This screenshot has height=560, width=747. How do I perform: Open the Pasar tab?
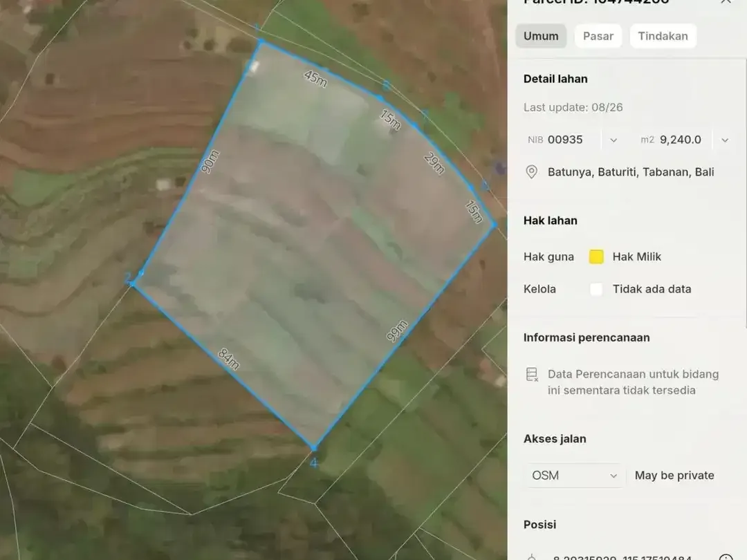click(598, 36)
